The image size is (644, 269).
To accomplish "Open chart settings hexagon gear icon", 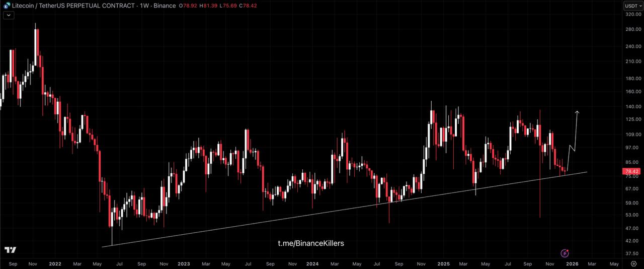I will 633,263.
